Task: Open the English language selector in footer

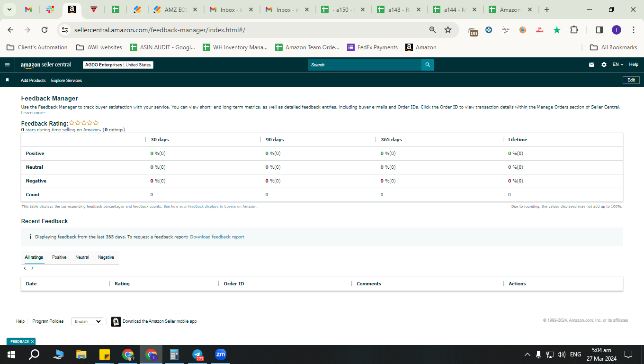Action: coord(87,321)
